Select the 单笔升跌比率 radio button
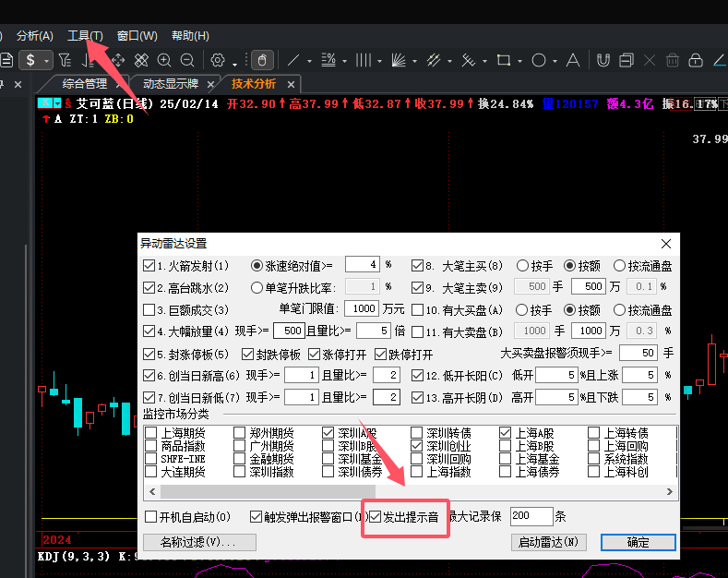Image resolution: width=728 pixels, height=578 pixels. [257, 287]
